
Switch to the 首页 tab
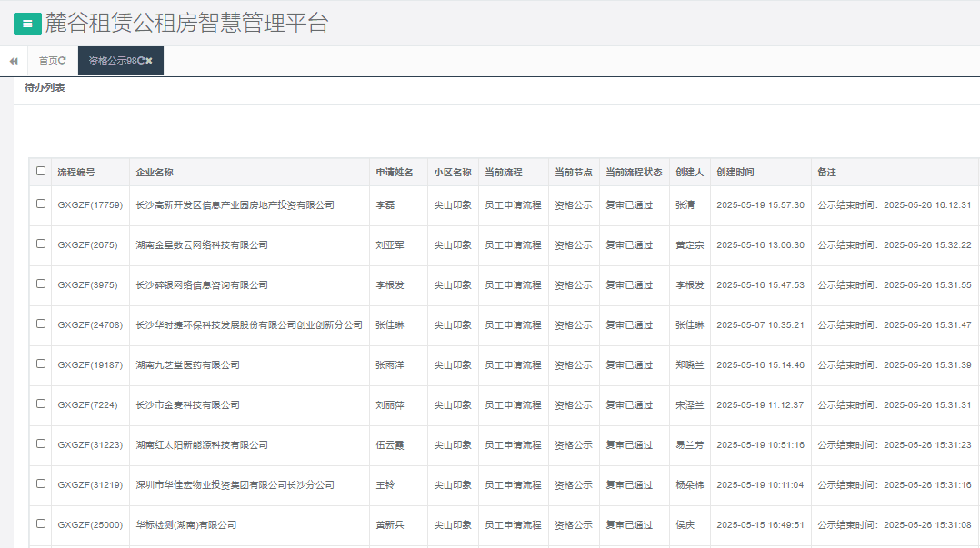click(45, 61)
